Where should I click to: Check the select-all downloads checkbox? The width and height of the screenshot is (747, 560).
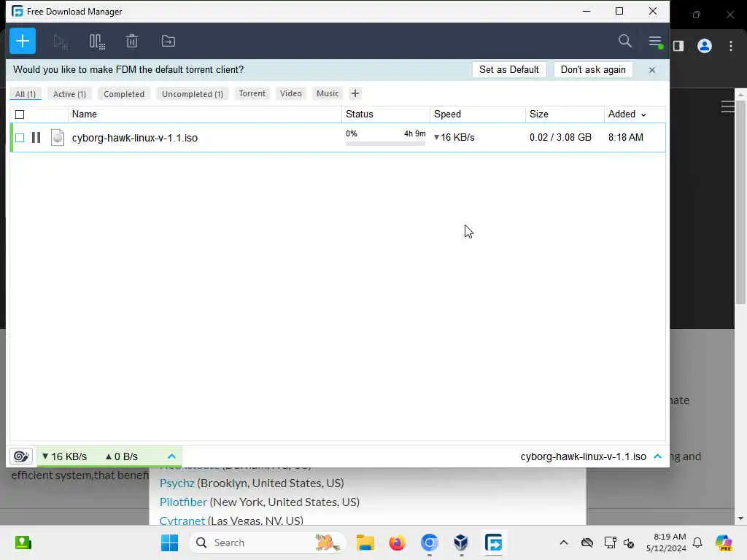(x=20, y=114)
